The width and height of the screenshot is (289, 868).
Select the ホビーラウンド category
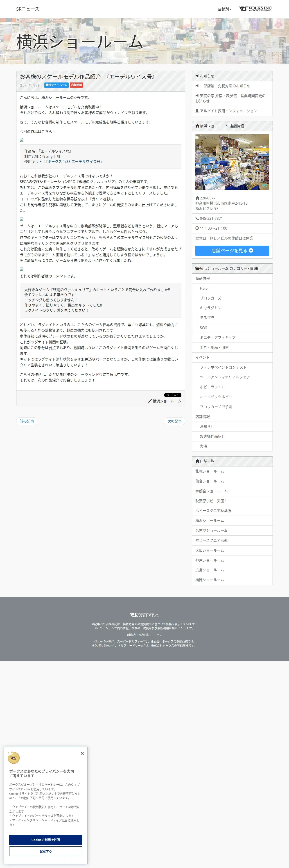point(232,387)
